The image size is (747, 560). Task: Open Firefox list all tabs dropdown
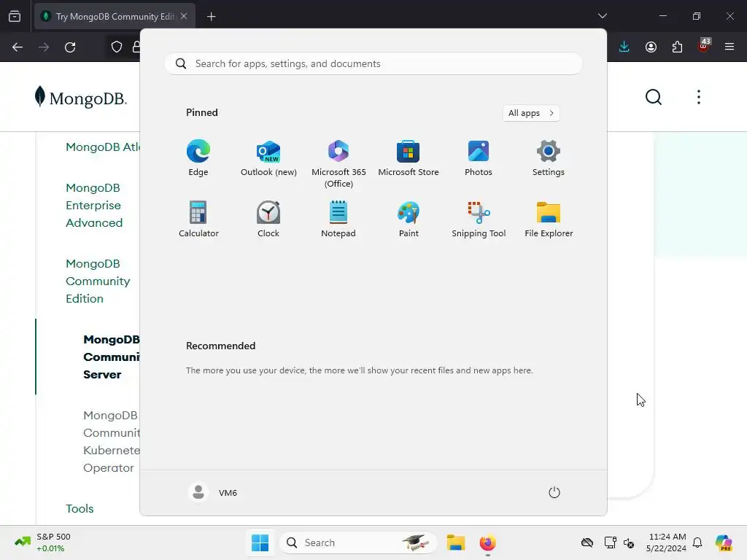click(x=602, y=16)
